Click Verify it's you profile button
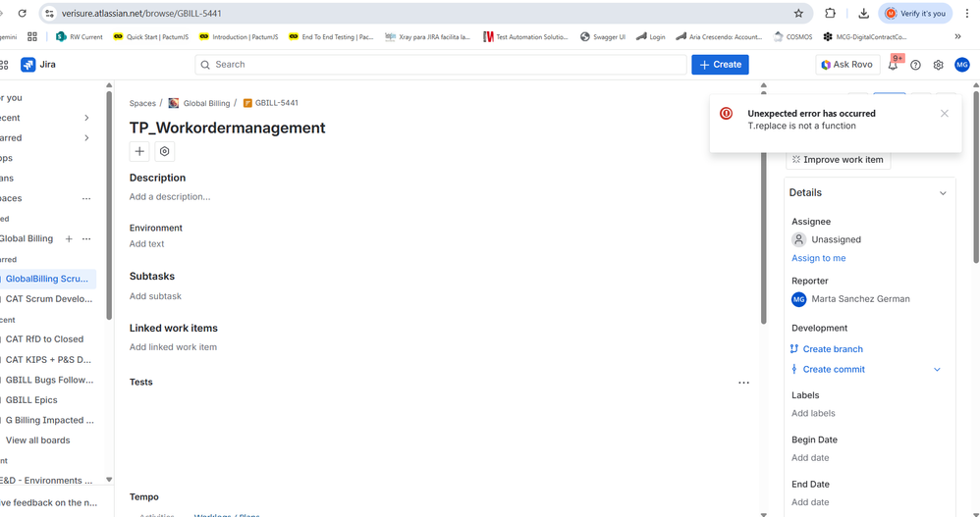980x517 pixels. [915, 13]
